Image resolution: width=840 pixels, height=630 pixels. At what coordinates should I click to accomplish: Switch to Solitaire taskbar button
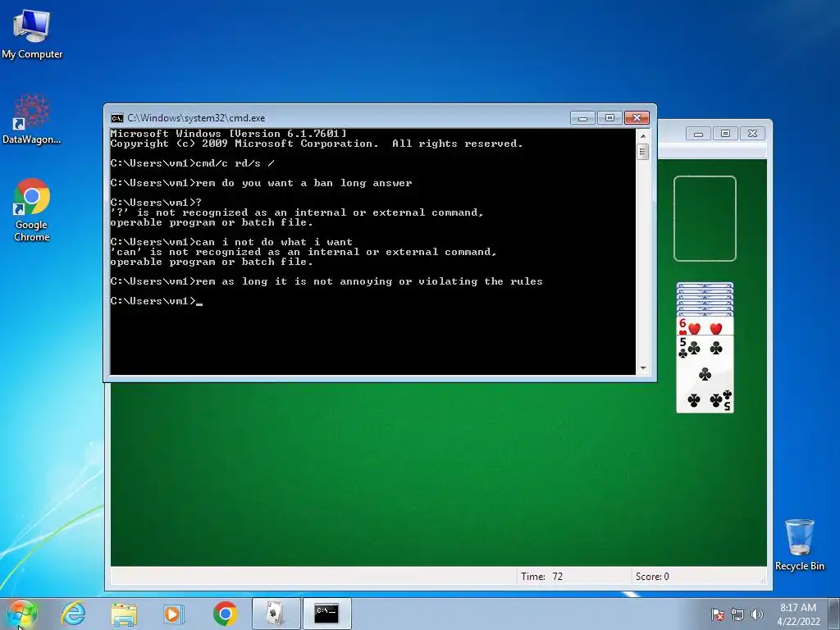tap(276, 614)
